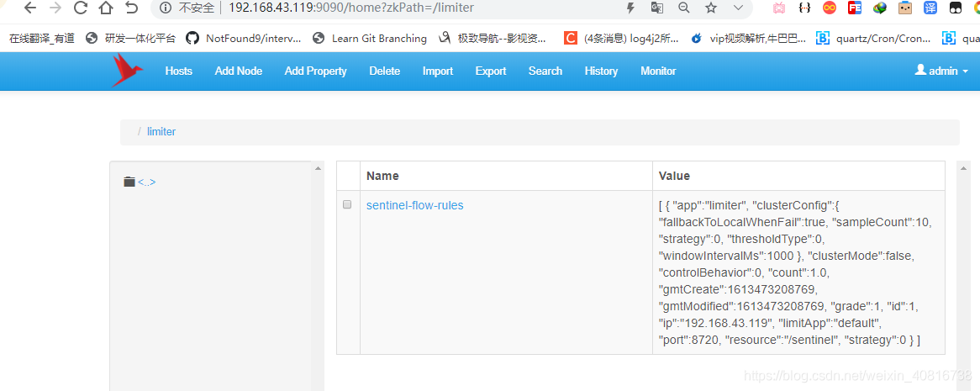Open the green globe extension icon
The height and width of the screenshot is (391, 980).
[x=880, y=8]
